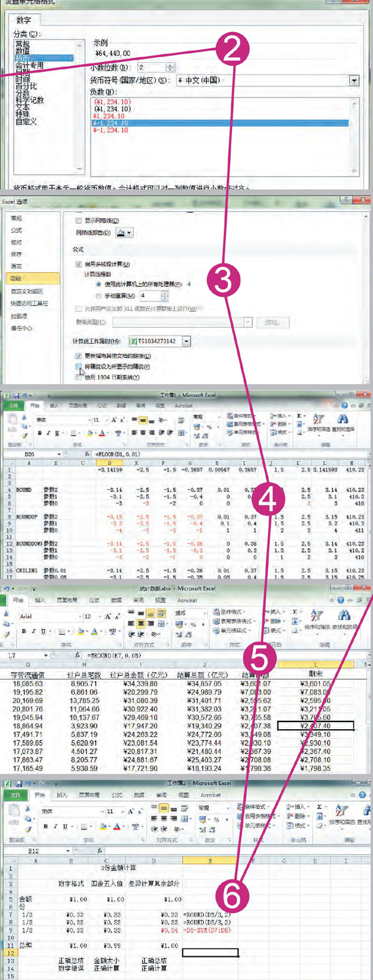Image resolution: width=373 pixels, height=980 pixels.
Task: Toggle Italic in the 统计数据.xlsx window
Action: coord(33,630)
